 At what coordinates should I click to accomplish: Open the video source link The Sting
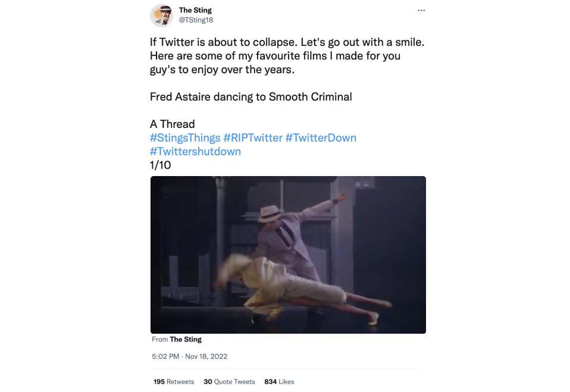(186, 340)
